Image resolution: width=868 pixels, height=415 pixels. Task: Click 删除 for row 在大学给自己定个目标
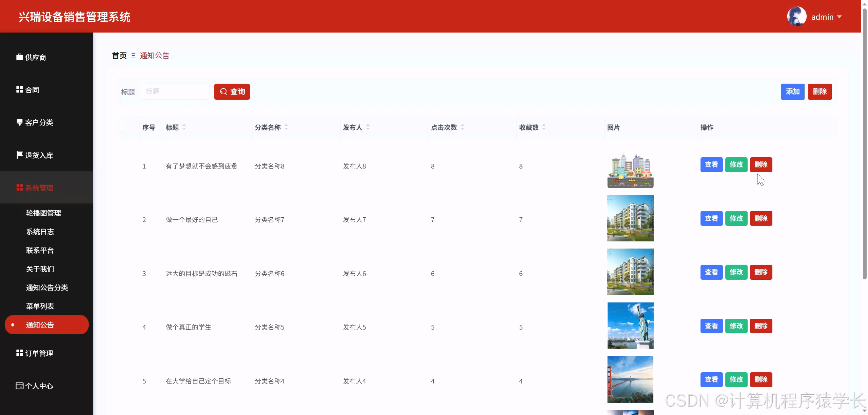(761, 379)
